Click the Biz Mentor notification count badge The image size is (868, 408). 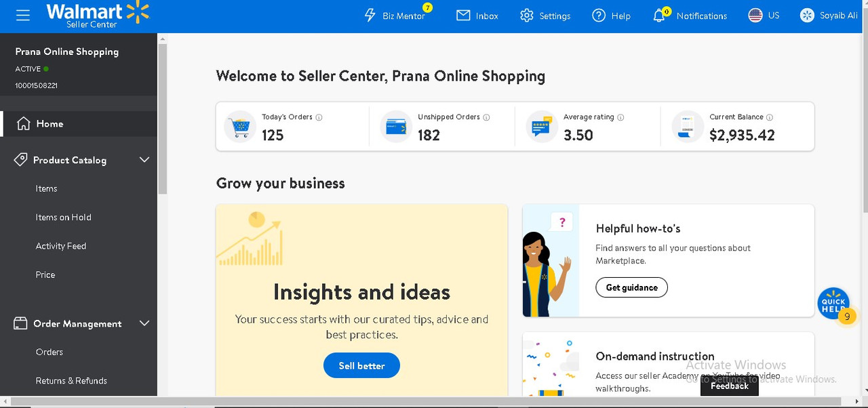(427, 7)
